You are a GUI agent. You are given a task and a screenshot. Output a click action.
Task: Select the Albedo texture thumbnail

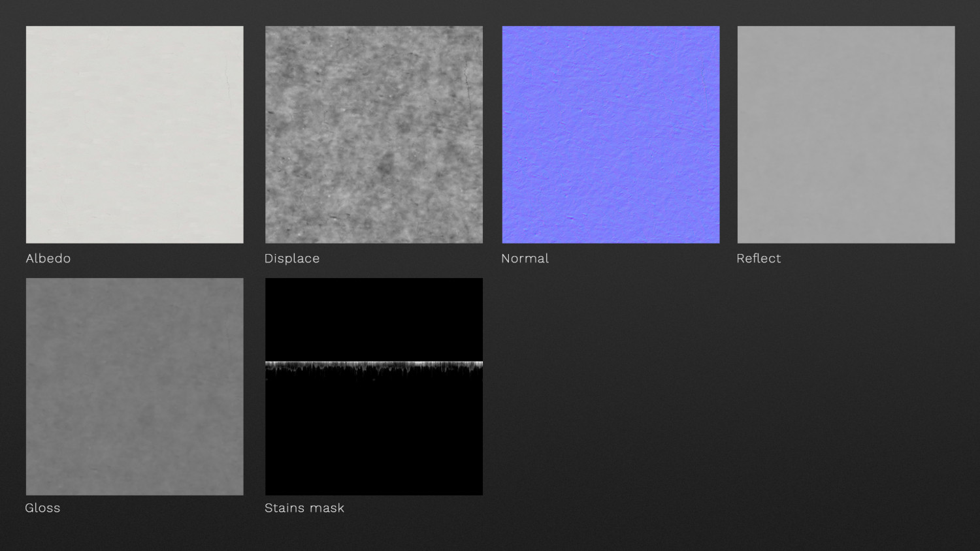[135, 134]
